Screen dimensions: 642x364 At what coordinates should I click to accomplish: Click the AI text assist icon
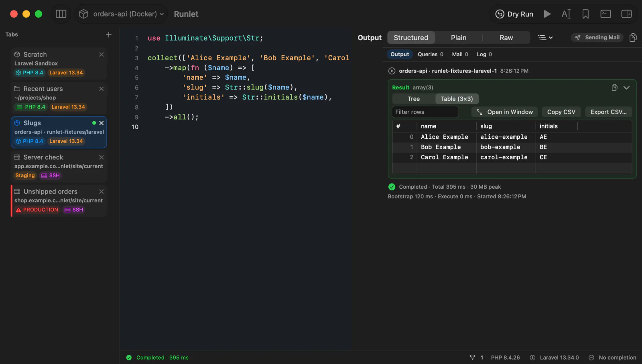tap(566, 14)
